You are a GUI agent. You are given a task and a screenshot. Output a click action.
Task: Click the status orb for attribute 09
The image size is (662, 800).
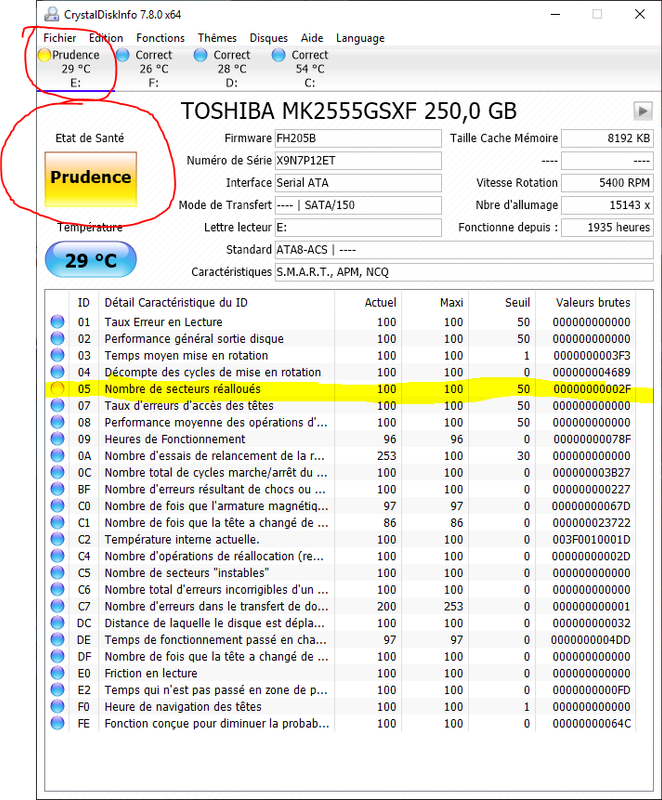57,439
